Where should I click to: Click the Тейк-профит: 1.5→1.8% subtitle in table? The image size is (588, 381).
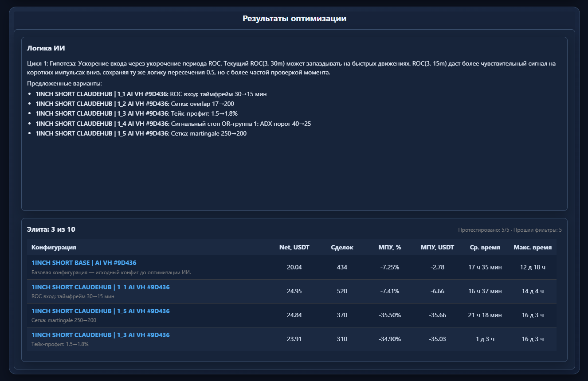point(60,344)
